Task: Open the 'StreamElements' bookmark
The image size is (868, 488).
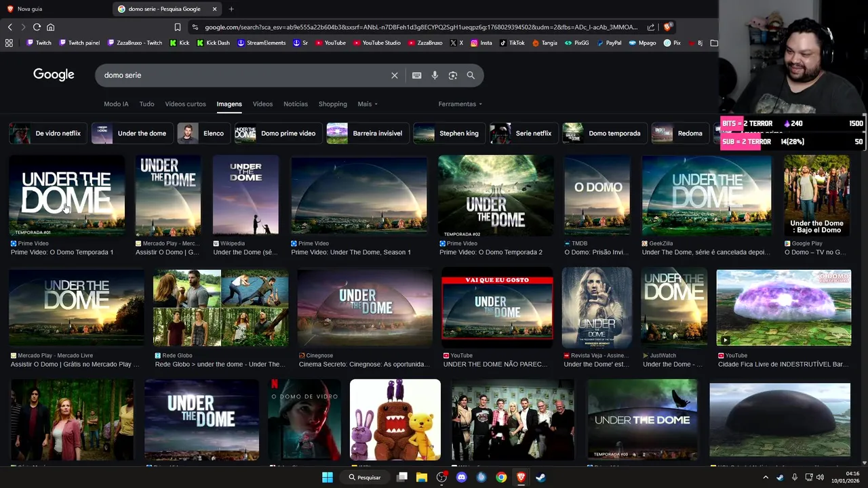Action: tap(261, 43)
